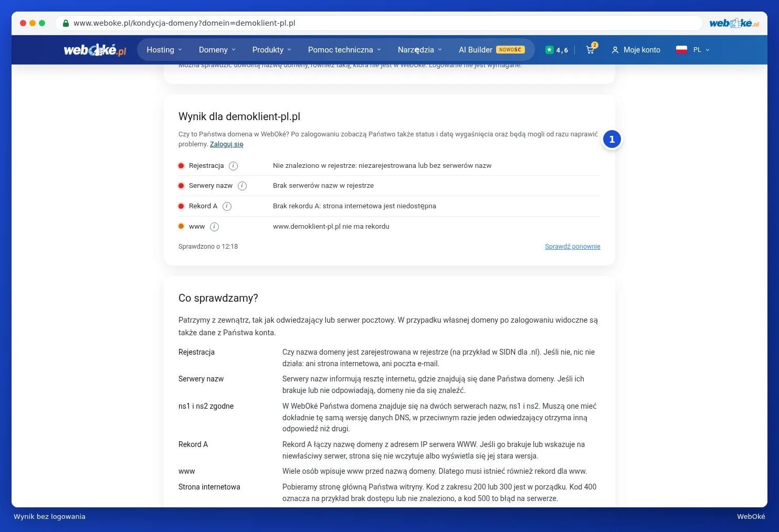Image resolution: width=779 pixels, height=532 pixels.
Task: Click the 'Wynik dla demoklient-pl.pl' heading
Action: click(239, 116)
